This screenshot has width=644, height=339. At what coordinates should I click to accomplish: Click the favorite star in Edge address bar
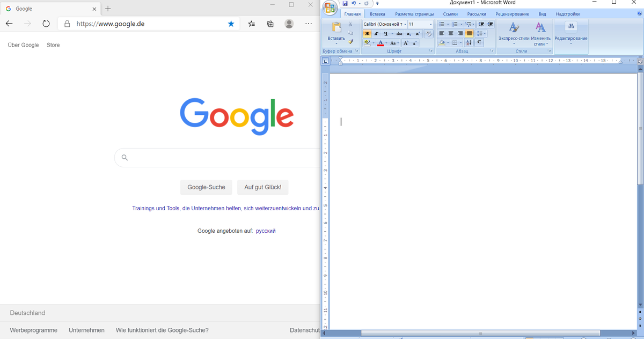[231, 24]
